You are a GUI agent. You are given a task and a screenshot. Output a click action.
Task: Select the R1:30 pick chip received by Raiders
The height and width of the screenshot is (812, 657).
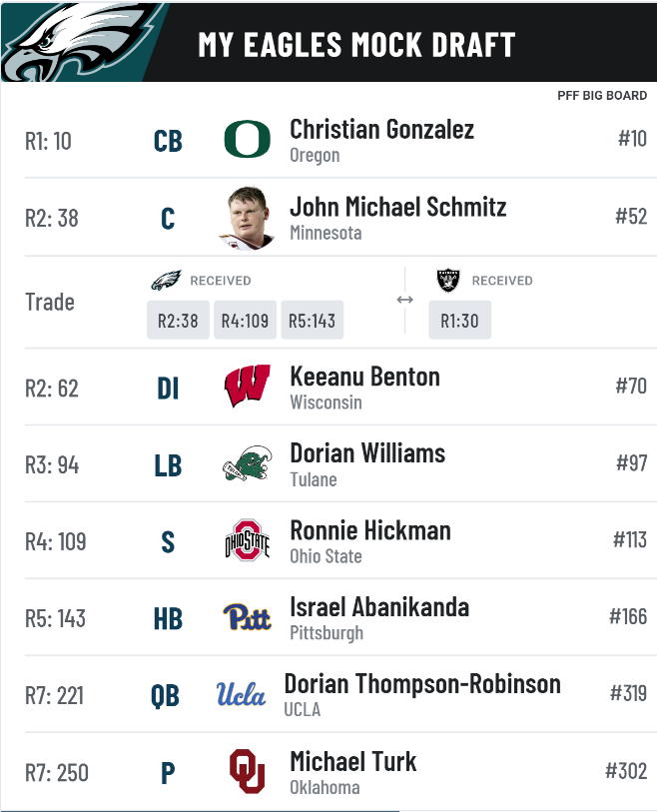coord(459,321)
